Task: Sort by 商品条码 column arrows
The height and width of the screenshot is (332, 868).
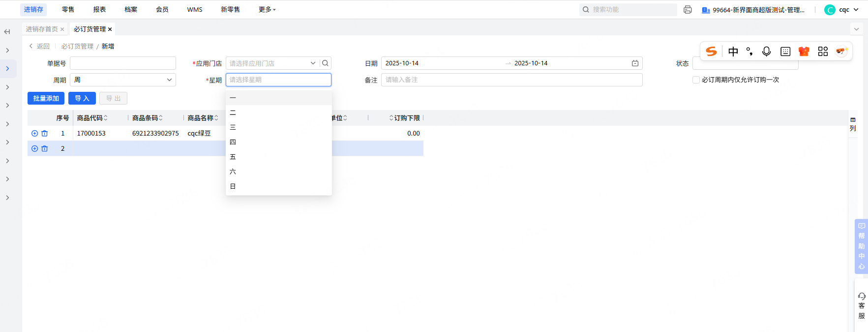Action: coord(161,118)
